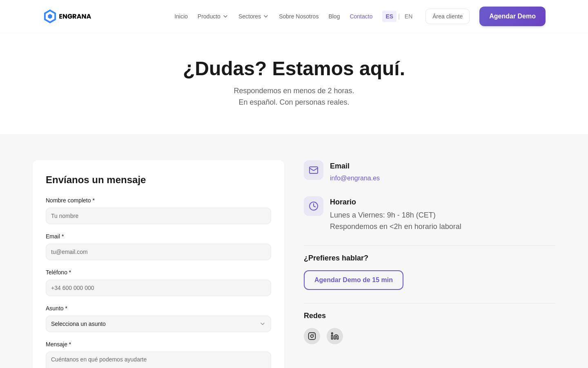This screenshot has height=368, width=588.
Task: Open Sobre Nosotros page
Action: 298,16
